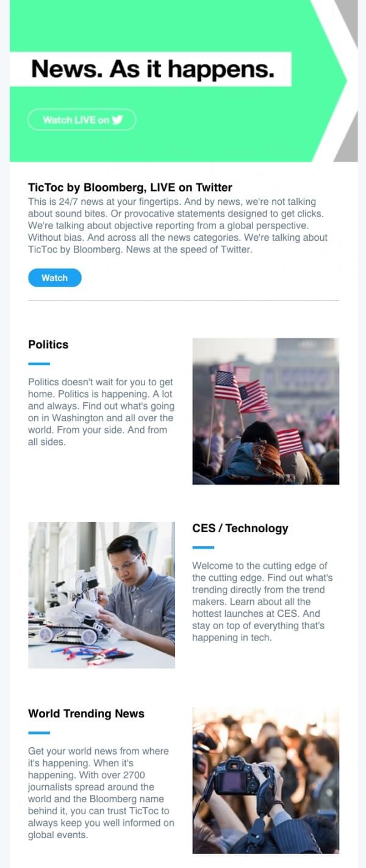Select the Politics section heading
The image size is (366, 868).
coord(48,344)
